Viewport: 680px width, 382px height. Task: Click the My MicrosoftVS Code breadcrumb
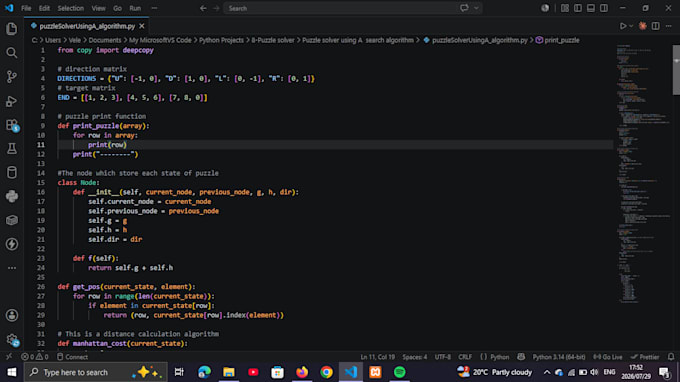[160, 40]
